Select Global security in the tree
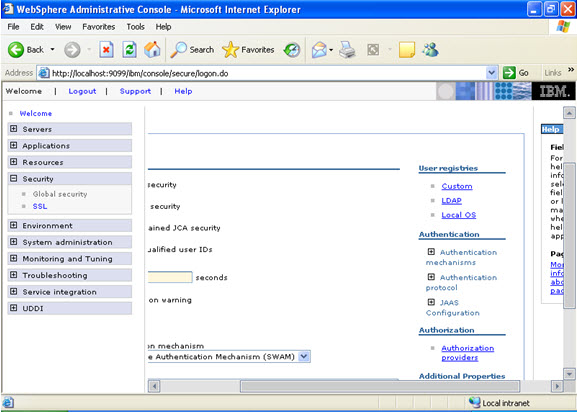Viewport: 577px width, 412px height. [x=60, y=194]
